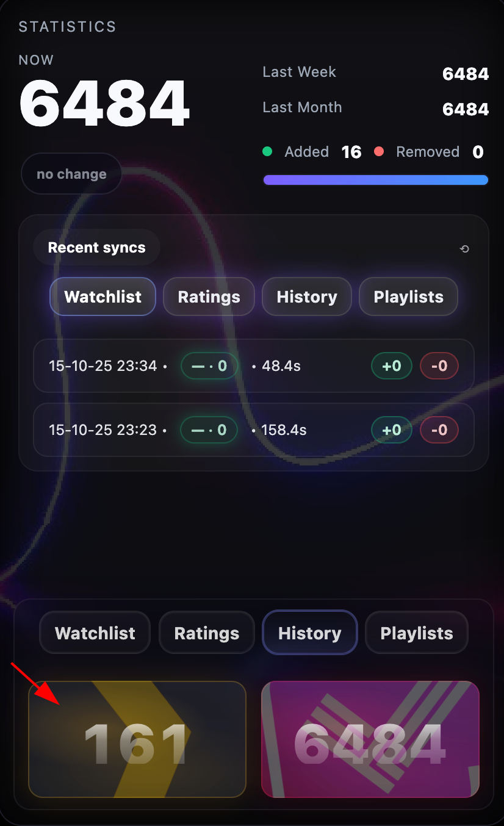504x826 pixels.
Task: Click the refresh icon in Recent syncs
Action: point(464,249)
